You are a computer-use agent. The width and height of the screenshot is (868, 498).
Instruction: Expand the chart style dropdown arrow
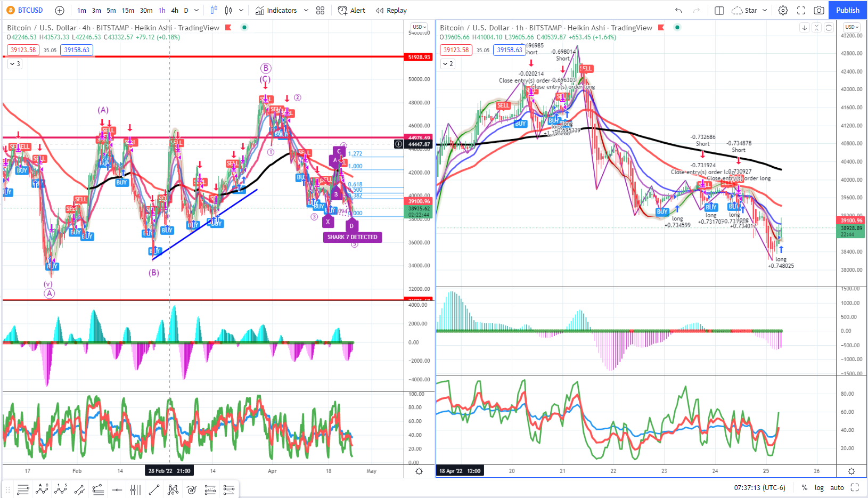(241, 10)
